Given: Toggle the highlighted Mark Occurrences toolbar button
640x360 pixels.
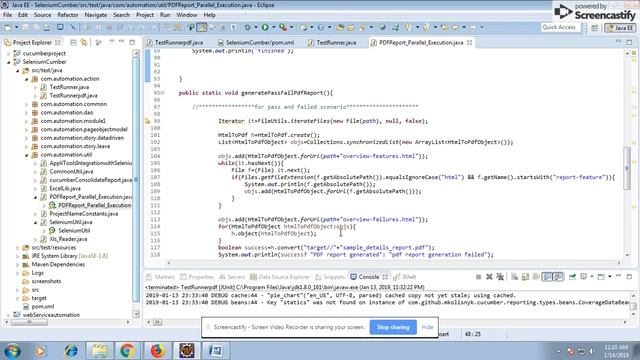Looking at the screenshot, I should [x=202, y=27].
